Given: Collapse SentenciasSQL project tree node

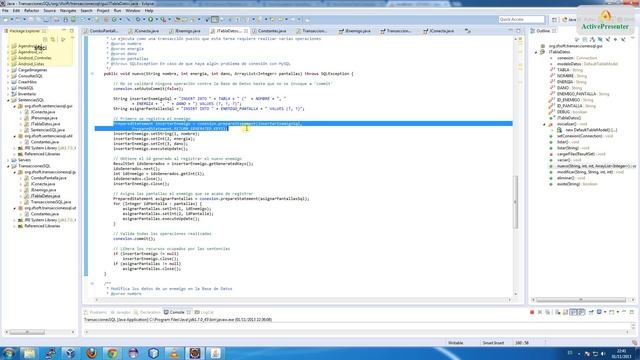Looking at the screenshot, I should [8, 100].
